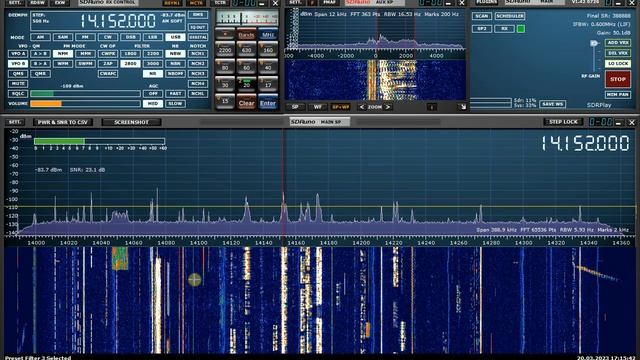The height and width of the screenshot is (360, 640).
Task: Select the SP+WF combined view
Action: (x=340, y=107)
